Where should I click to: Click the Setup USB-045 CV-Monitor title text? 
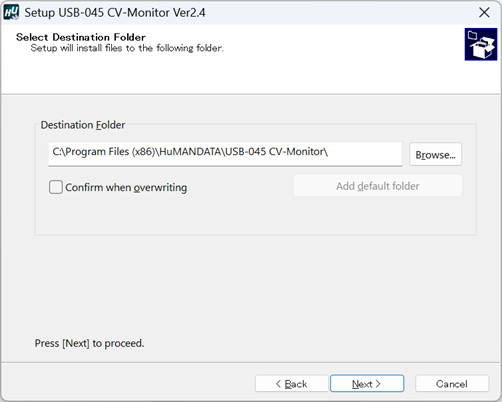coord(115,13)
